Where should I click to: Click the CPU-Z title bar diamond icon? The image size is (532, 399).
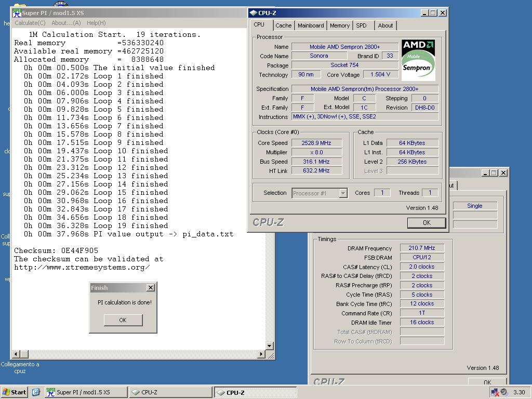pos(253,13)
